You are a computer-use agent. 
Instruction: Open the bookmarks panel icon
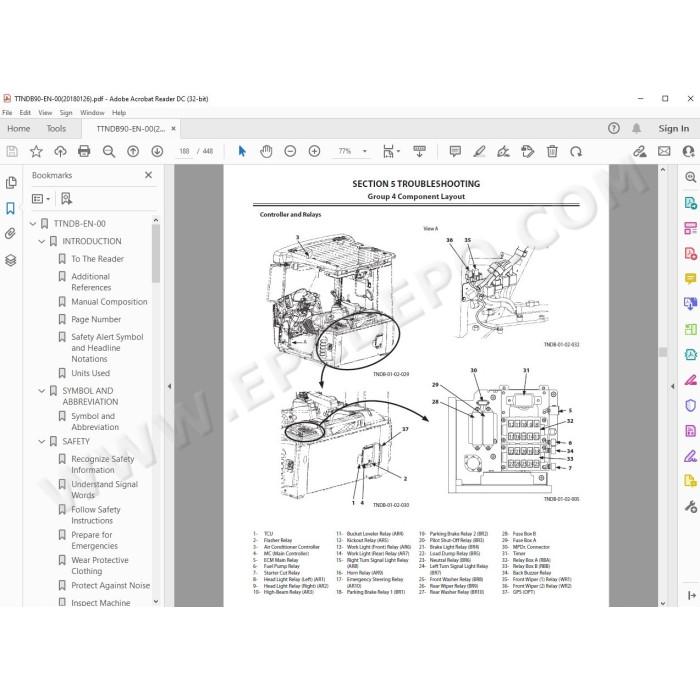tap(11, 208)
